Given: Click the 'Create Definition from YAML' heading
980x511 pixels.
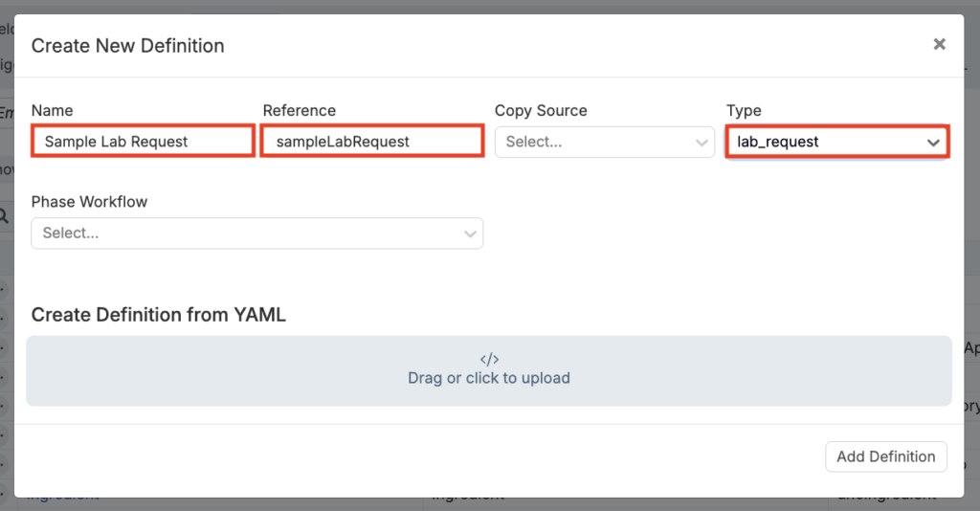Looking at the screenshot, I should [x=159, y=315].
